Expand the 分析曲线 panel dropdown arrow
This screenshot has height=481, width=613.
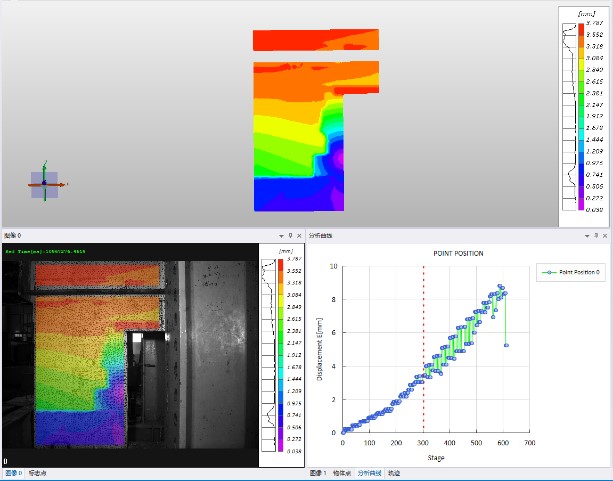coord(587,235)
